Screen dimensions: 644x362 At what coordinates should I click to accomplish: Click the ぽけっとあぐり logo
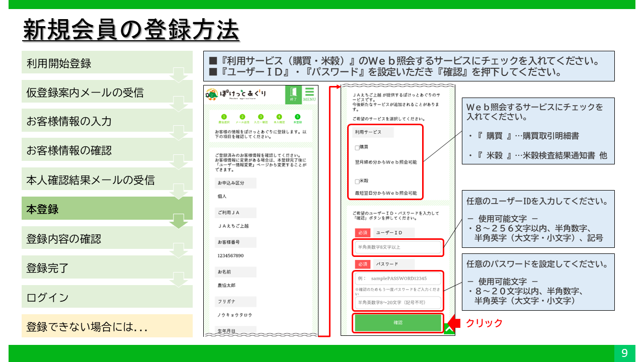pyautogui.click(x=237, y=95)
